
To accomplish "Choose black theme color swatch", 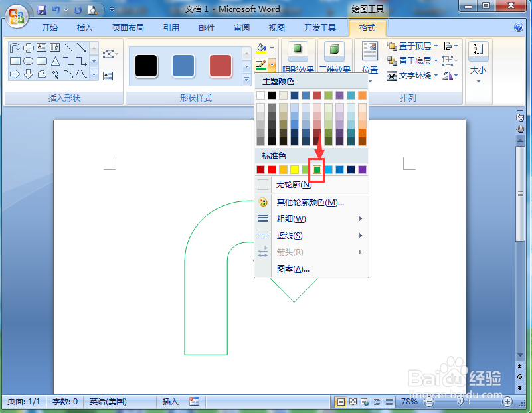I will (x=272, y=95).
